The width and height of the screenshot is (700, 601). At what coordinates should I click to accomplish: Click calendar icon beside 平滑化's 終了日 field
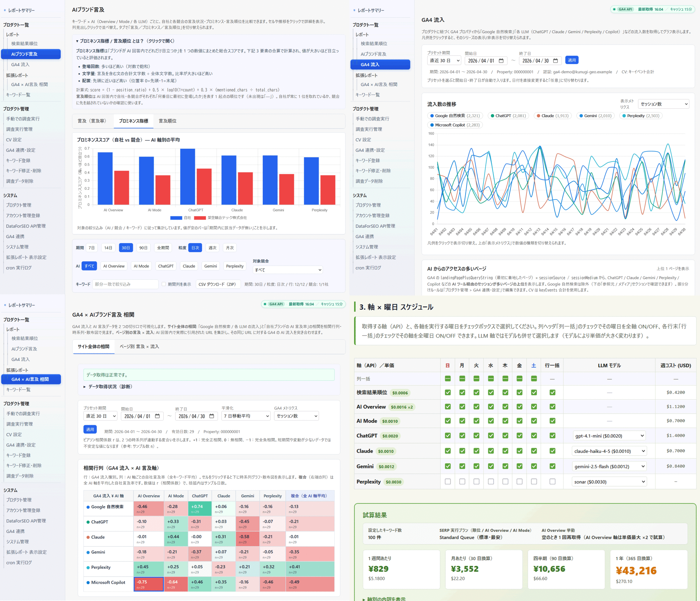tap(211, 416)
